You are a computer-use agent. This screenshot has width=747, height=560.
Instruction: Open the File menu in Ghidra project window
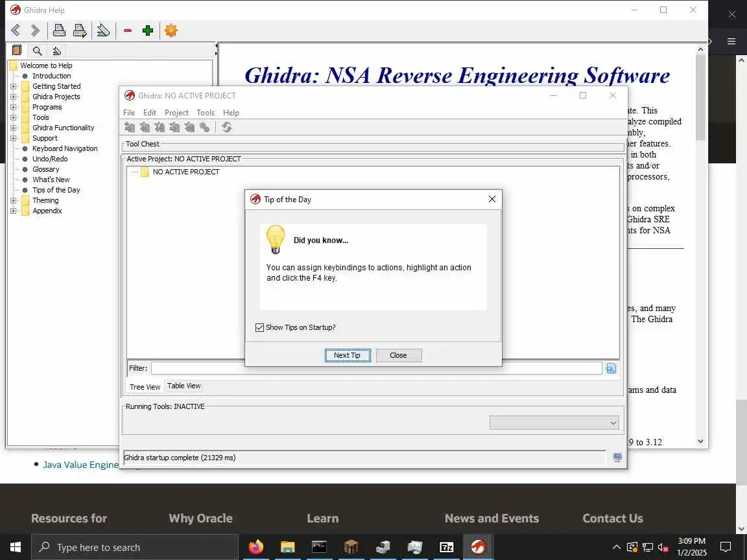pos(129,113)
